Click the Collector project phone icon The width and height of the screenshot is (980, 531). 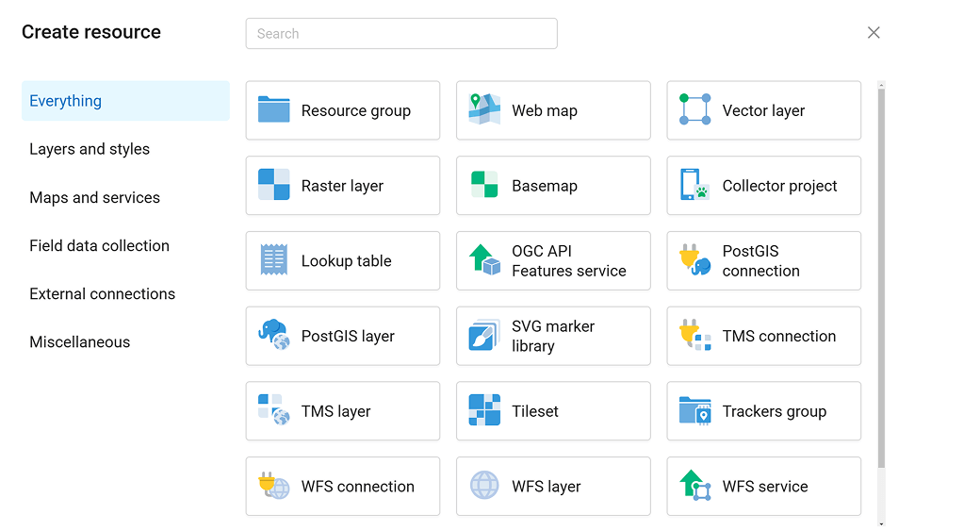(695, 186)
